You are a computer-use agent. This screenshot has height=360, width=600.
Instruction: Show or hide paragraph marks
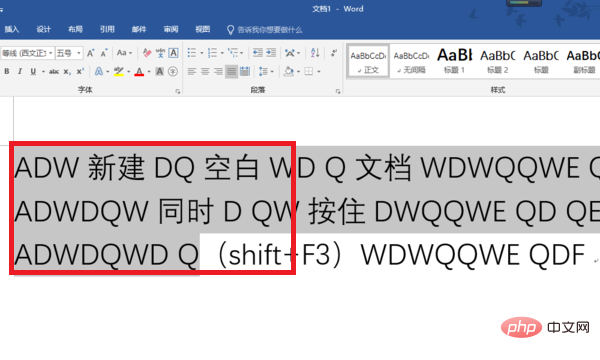tap(334, 53)
